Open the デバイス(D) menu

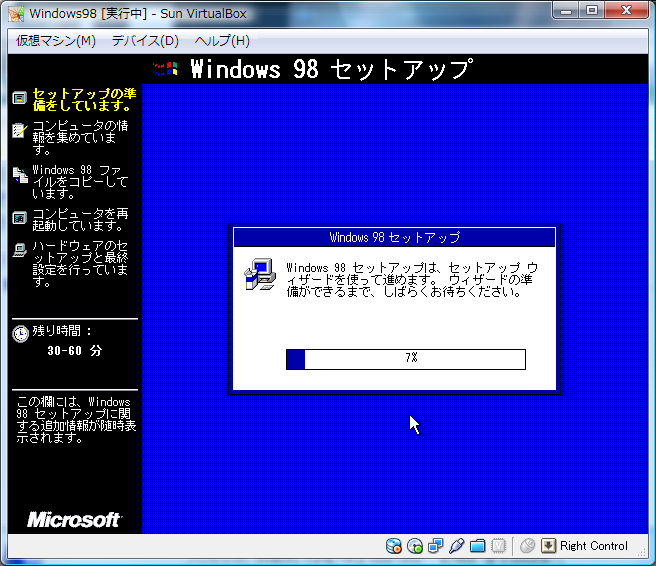[145, 41]
